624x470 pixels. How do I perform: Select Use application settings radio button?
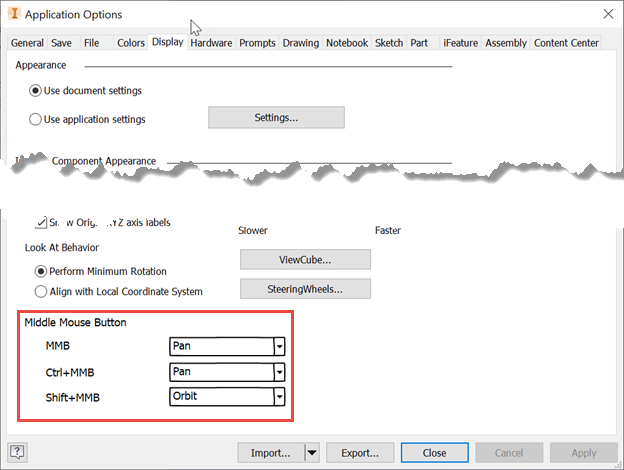pos(35,119)
